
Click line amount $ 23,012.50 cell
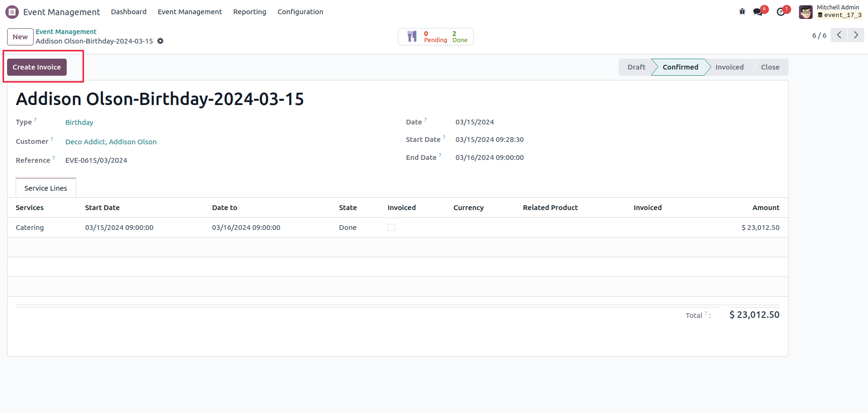(761, 228)
